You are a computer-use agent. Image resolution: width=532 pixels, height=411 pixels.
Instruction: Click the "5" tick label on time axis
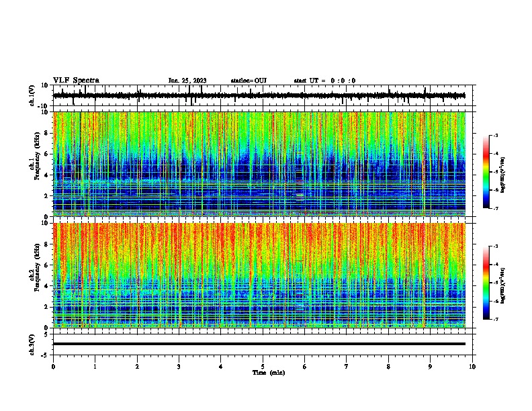tap(263, 367)
